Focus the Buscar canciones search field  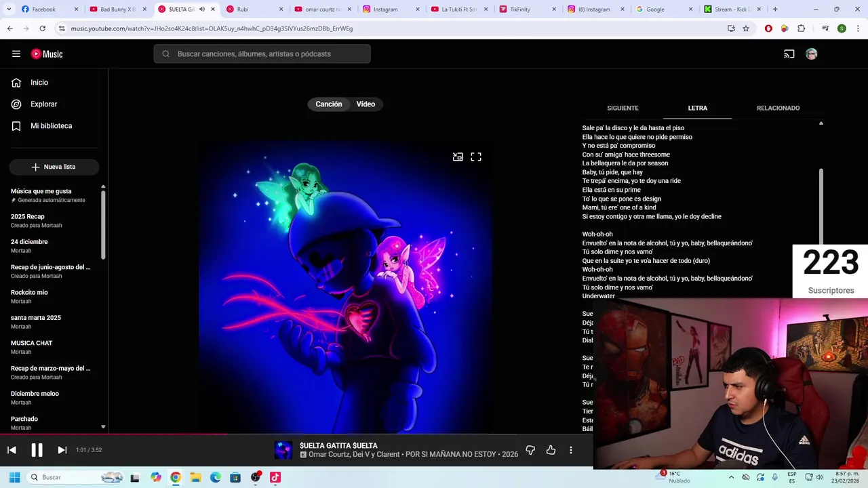point(262,54)
